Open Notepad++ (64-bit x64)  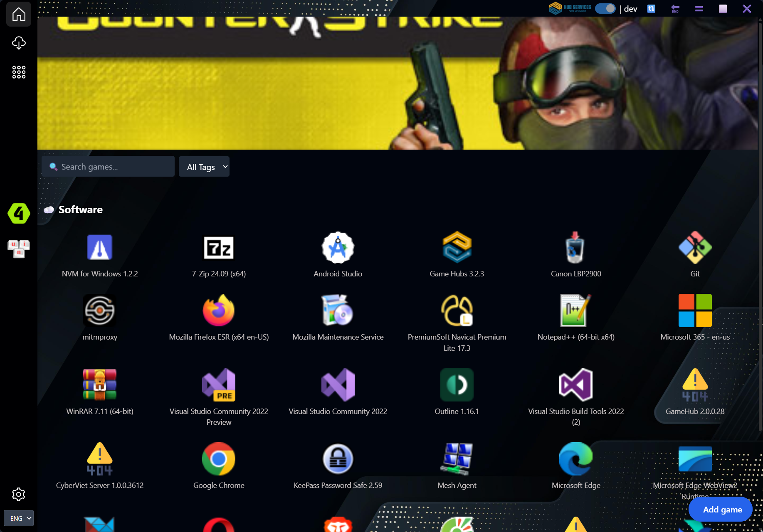[576, 311]
